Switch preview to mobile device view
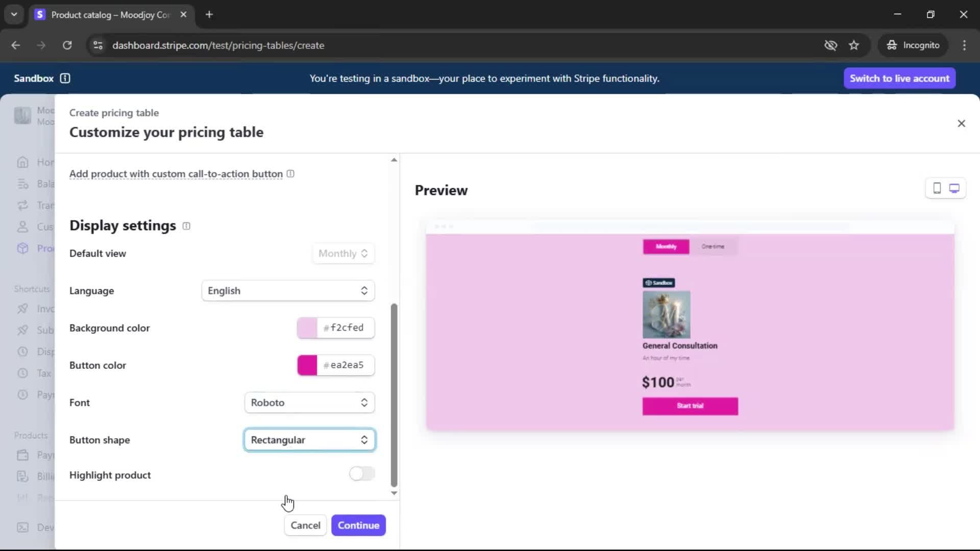Screen dimensions: 980x551 coord(937,188)
